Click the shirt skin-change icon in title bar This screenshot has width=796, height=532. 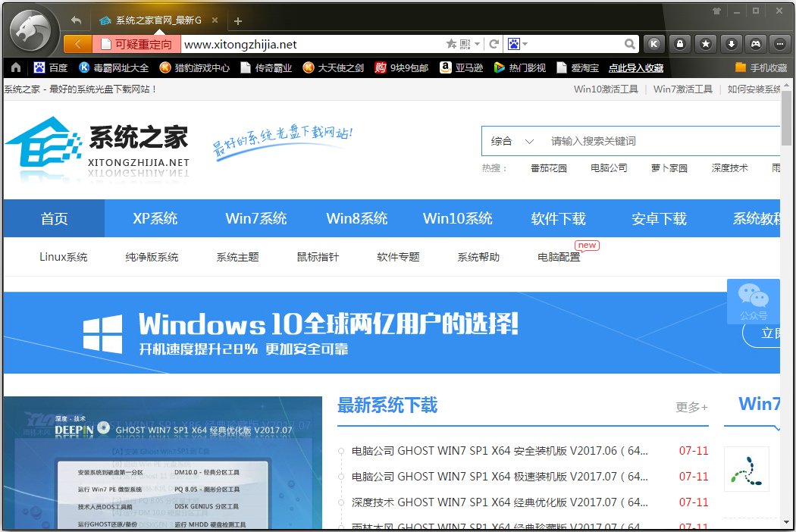pyautogui.click(x=717, y=11)
